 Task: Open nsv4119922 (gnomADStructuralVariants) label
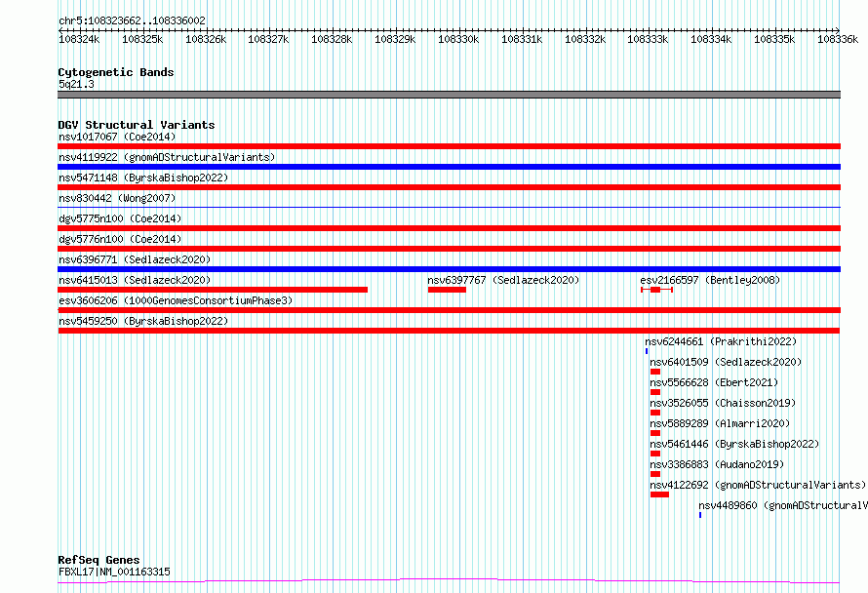[167, 157]
